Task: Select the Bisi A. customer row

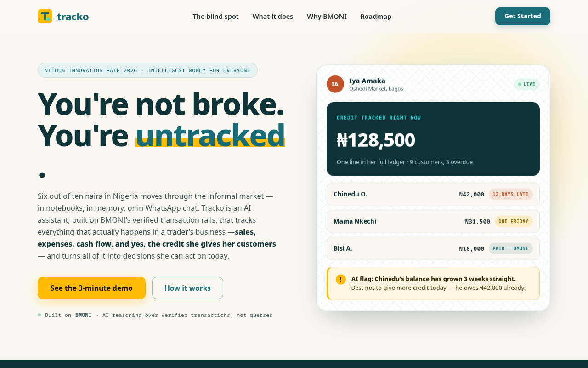Action: pyautogui.click(x=433, y=248)
